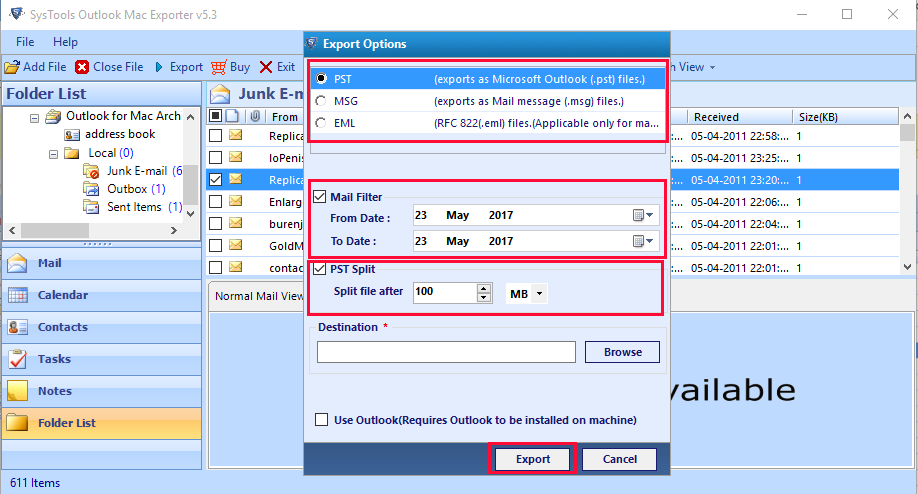
Task: Check the loPenis mail row checkbox
Action: [x=215, y=157]
